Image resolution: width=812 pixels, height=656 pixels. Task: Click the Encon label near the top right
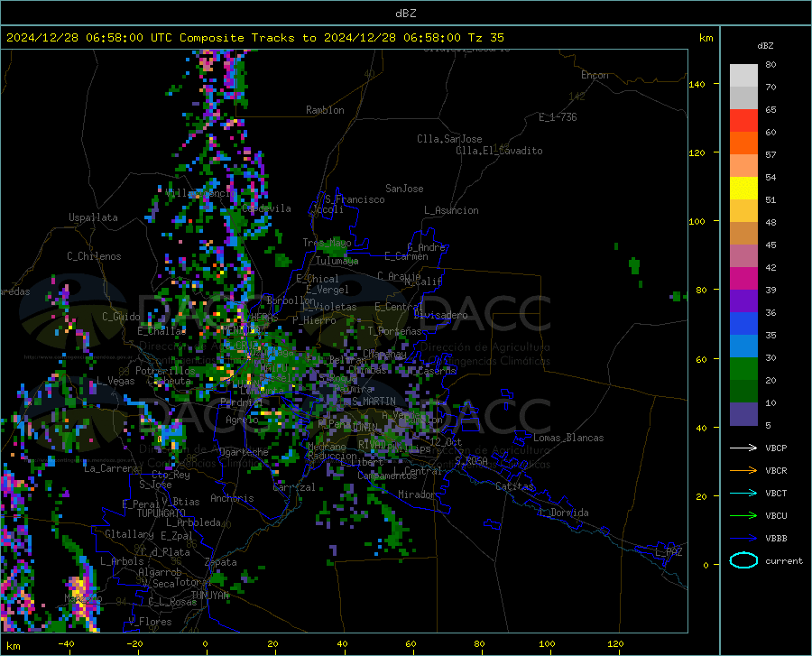[x=595, y=75]
